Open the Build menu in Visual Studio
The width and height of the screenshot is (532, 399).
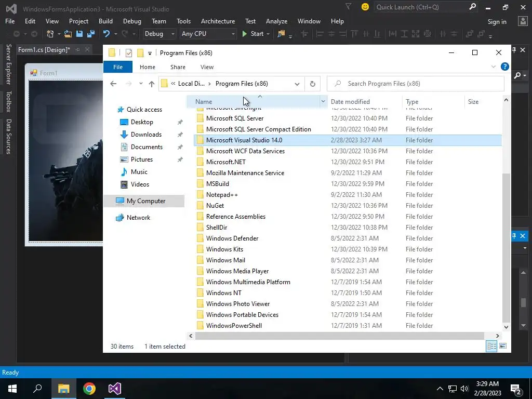pyautogui.click(x=105, y=21)
